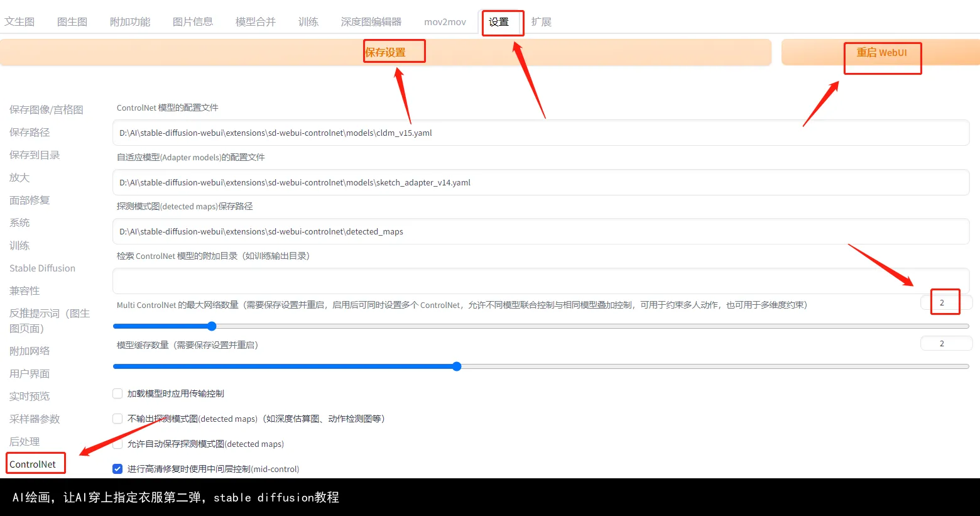Viewport: 980px width, 516px height.
Task: Enable 允许自动保存探测模式图 checkbox
Action: click(x=117, y=444)
